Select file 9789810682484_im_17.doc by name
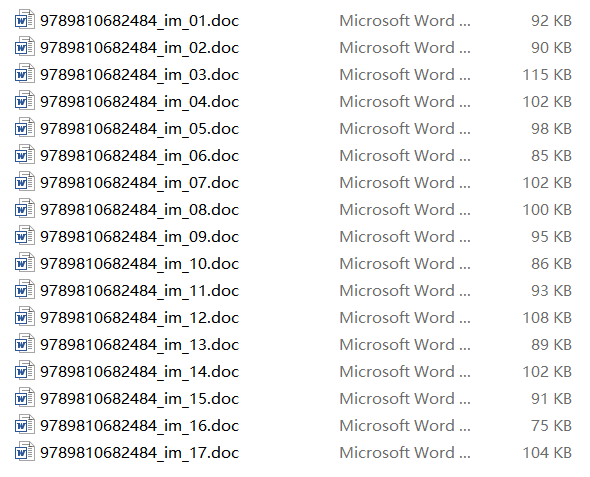Viewport: 590px width, 477px height. coord(139,453)
